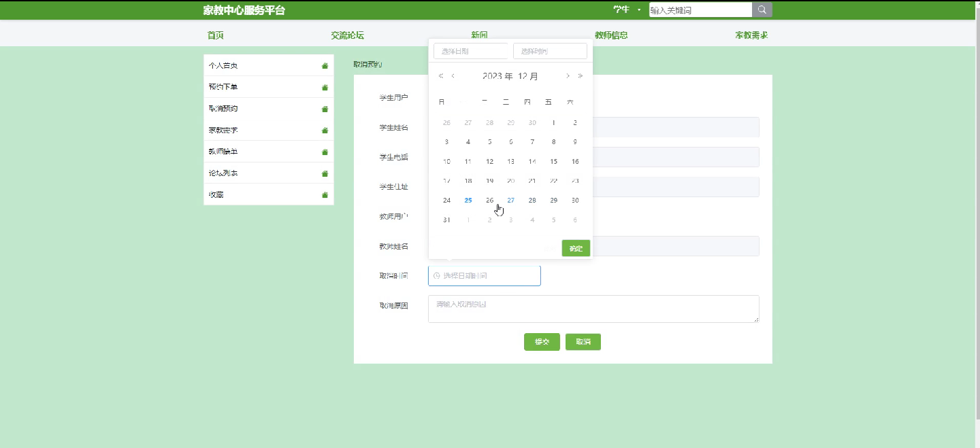Click the search magnifier icon in header

click(x=762, y=10)
